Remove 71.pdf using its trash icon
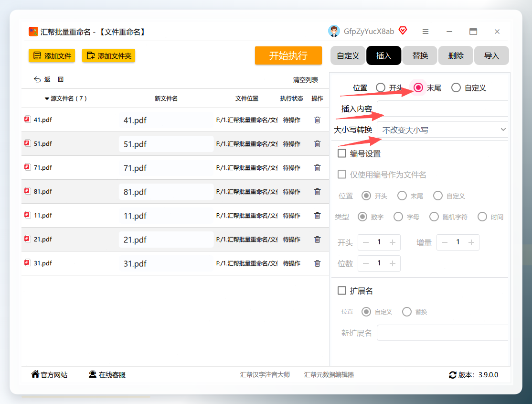Viewport: 532px width, 404px height. click(317, 167)
